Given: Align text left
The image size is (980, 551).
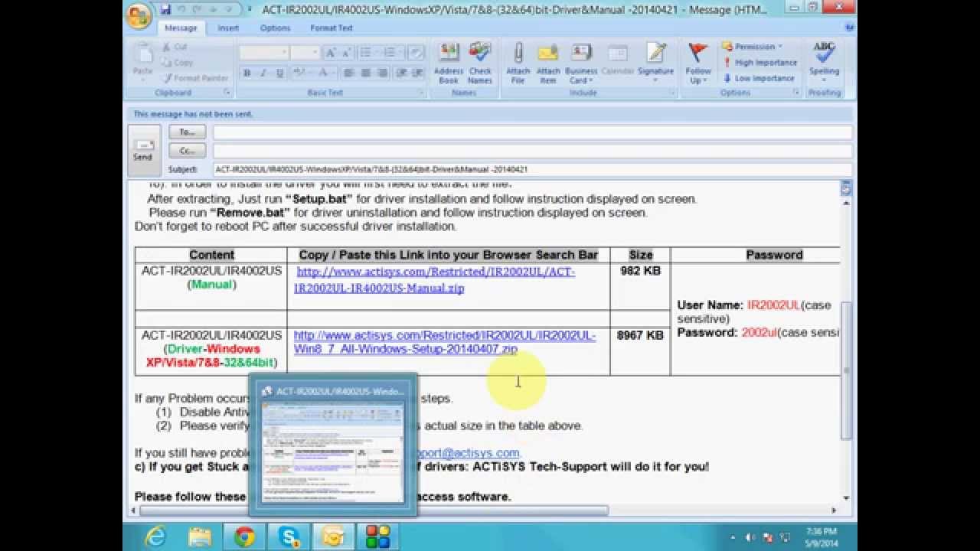Looking at the screenshot, I should [x=349, y=73].
